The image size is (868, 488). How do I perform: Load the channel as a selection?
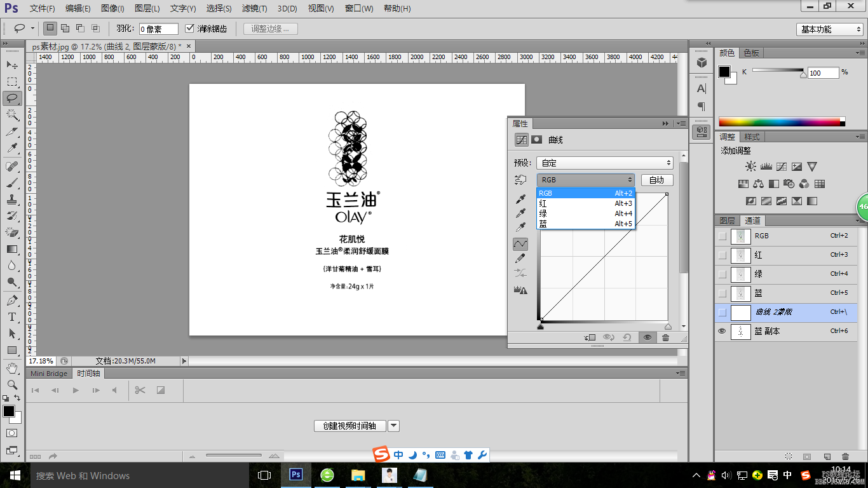[789, 456]
